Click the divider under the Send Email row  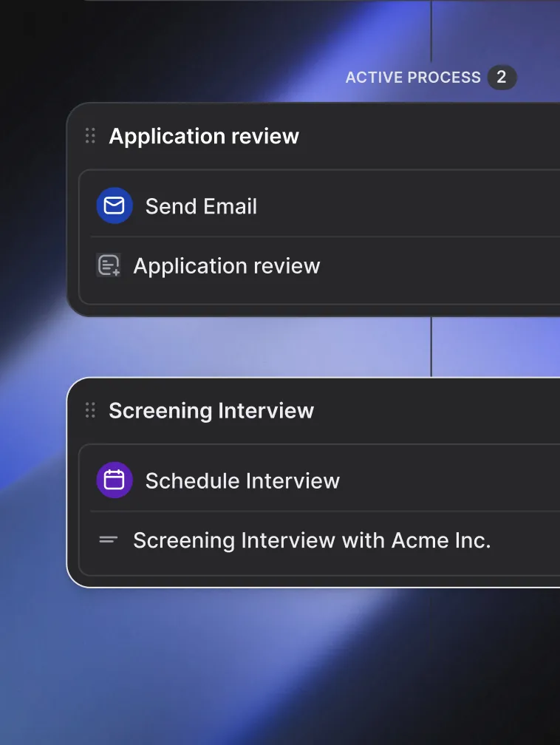tap(325, 237)
